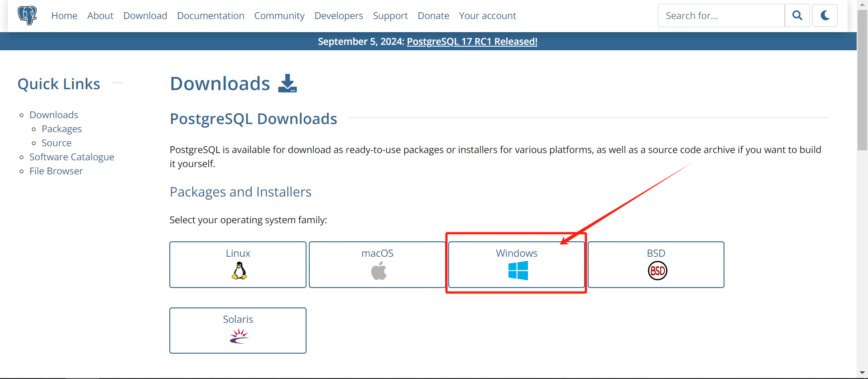This screenshot has width=868, height=379.
Task: Click the PostgreSQL Downloads subheading
Action: coord(253,119)
